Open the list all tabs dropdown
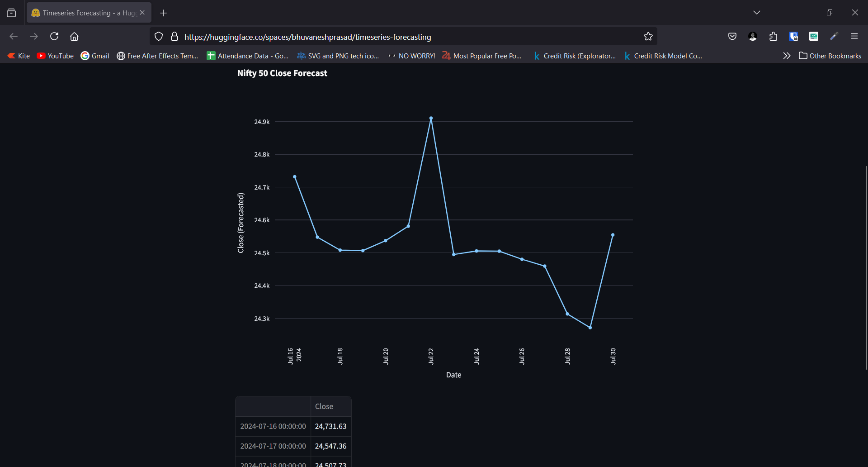Image resolution: width=868 pixels, height=467 pixels. point(757,13)
